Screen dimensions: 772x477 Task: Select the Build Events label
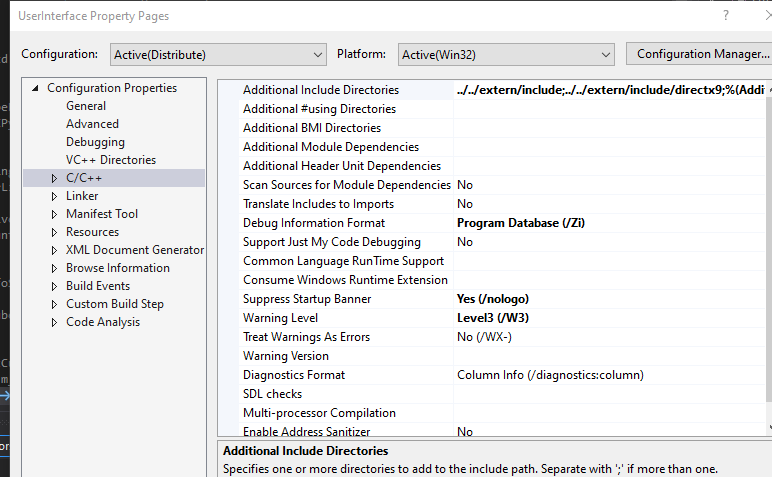click(x=98, y=286)
